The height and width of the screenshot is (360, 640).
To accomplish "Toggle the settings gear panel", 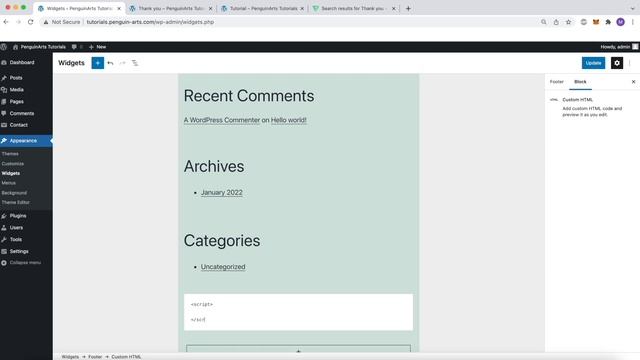I will coord(617,63).
